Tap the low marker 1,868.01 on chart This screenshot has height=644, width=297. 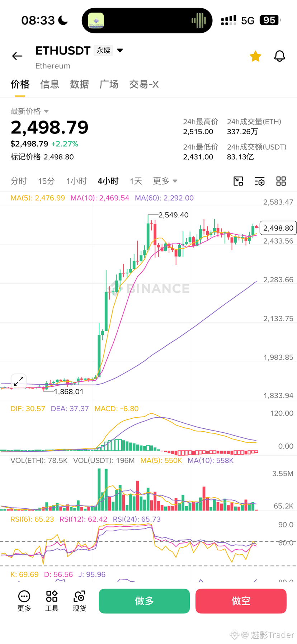tap(69, 391)
